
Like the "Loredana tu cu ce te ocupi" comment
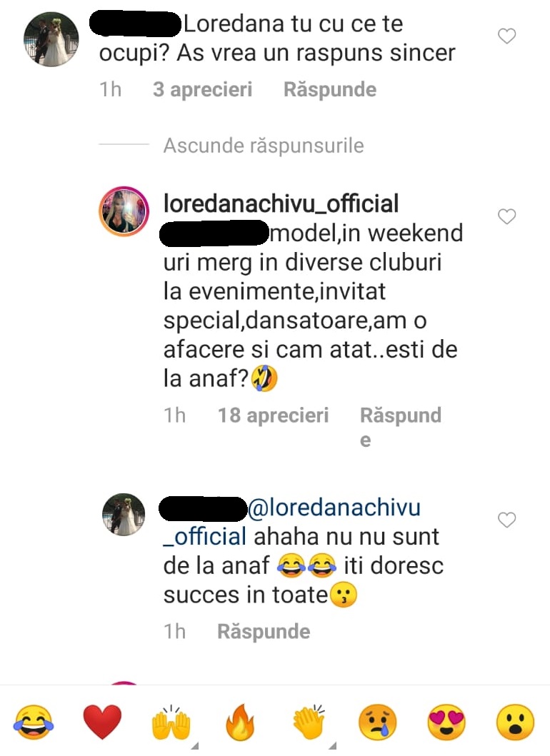coord(506,36)
